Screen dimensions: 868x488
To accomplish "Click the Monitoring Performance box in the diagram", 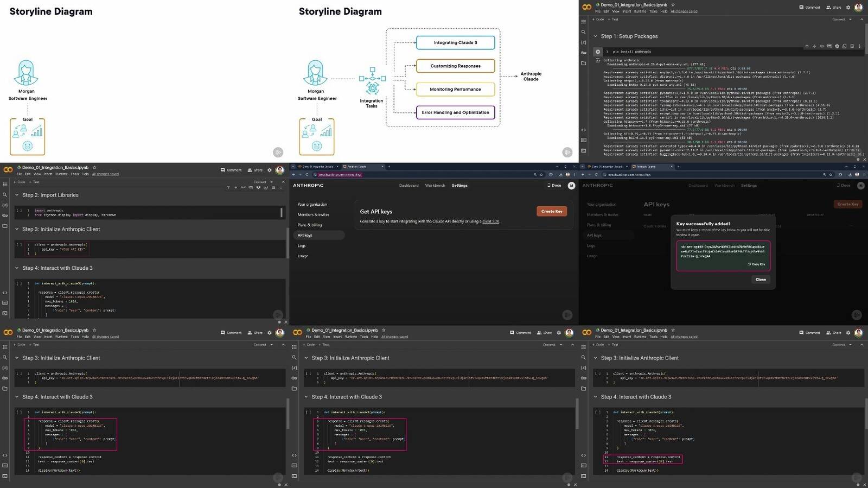I will 456,89.
